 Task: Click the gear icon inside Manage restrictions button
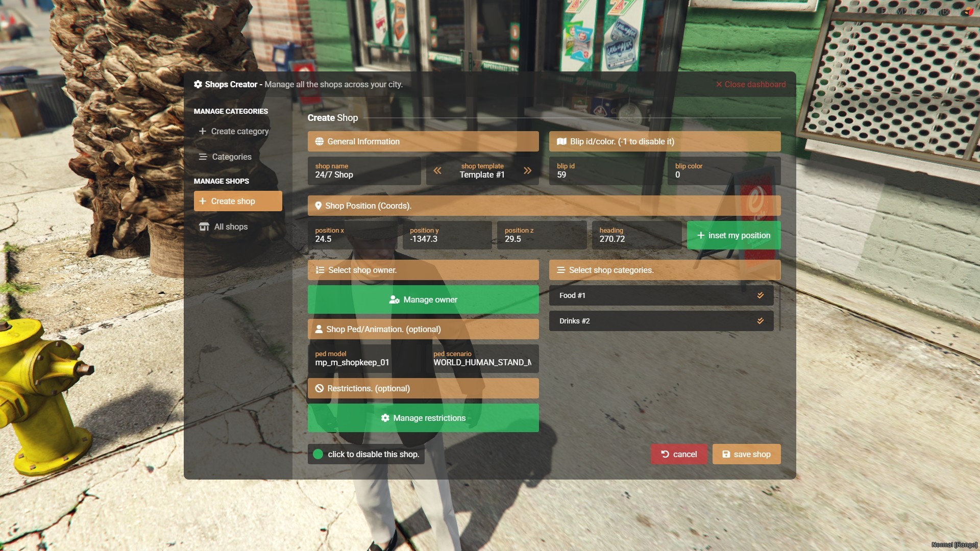(386, 418)
